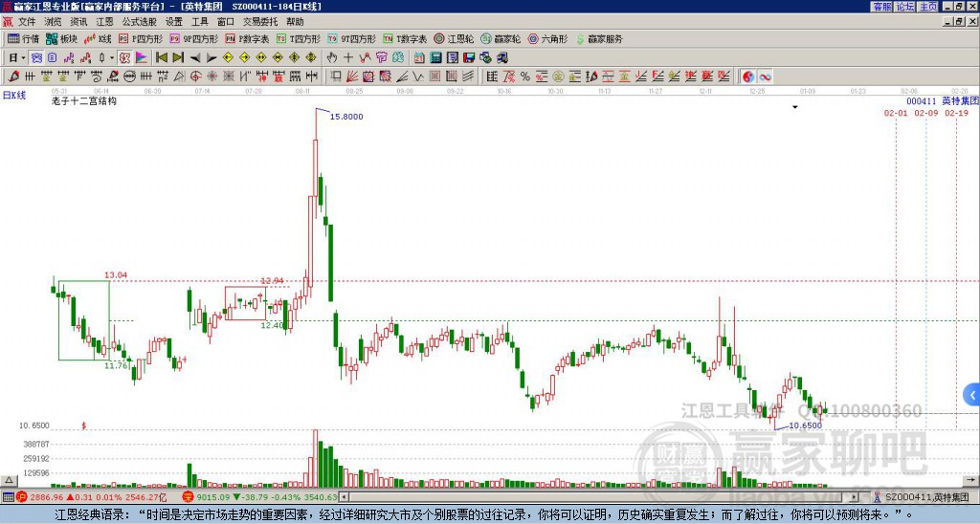Open the 公式选股 menu

[139, 22]
